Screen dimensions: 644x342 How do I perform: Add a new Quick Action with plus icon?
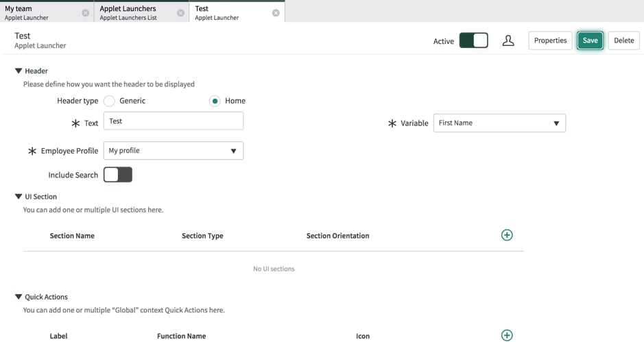coord(507,335)
